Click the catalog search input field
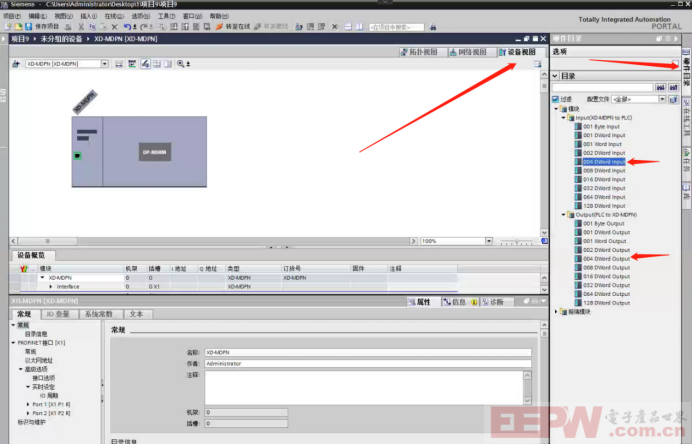This screenshot has width=692, height=444. coord(603,87)
